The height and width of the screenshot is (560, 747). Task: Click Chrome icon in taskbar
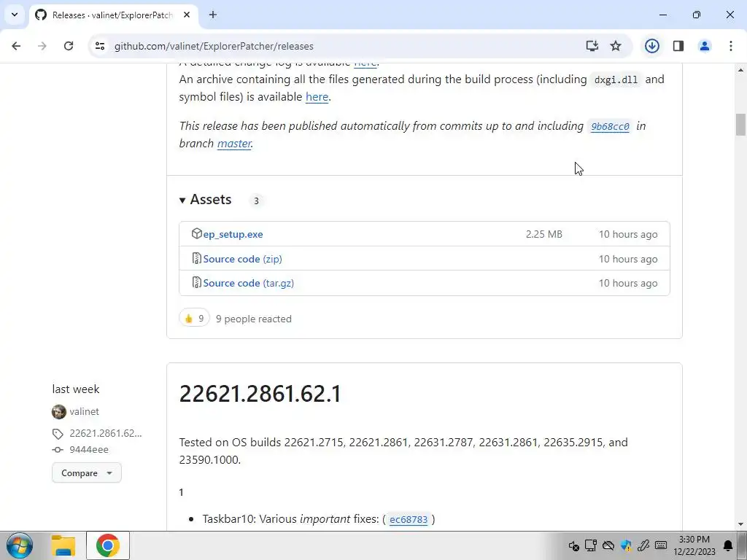point(108,545)
